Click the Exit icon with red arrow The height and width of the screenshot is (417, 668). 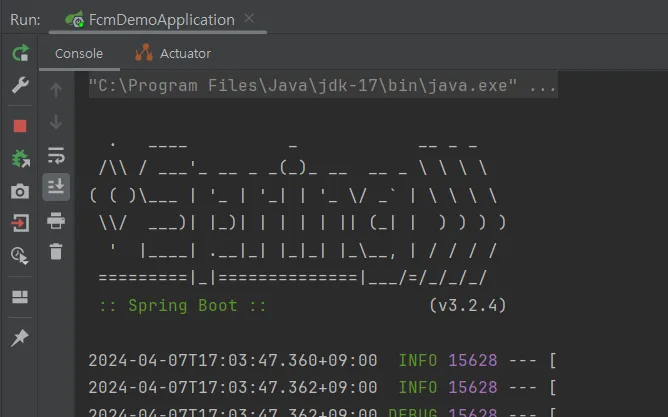(x=20, y=223)
